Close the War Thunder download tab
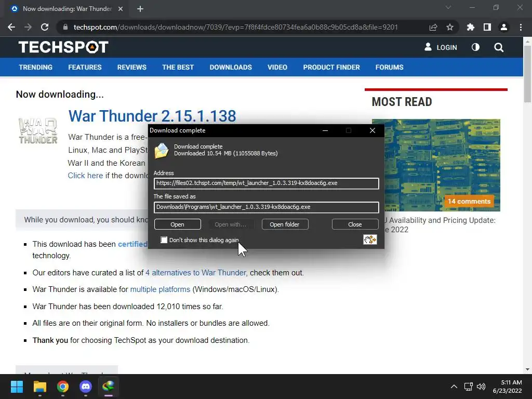This screenshot has height=399, width=532. coord(121,9)
